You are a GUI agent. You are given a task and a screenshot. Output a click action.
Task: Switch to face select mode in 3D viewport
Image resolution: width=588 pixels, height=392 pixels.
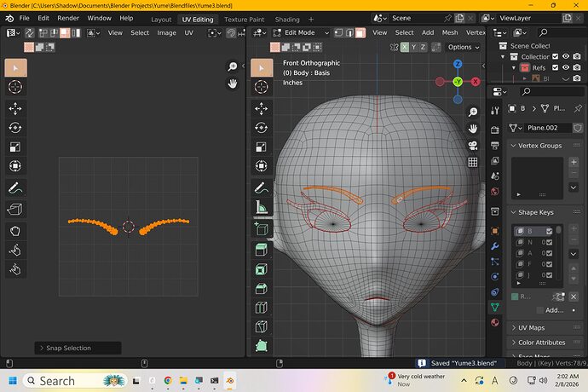[360, 33]
